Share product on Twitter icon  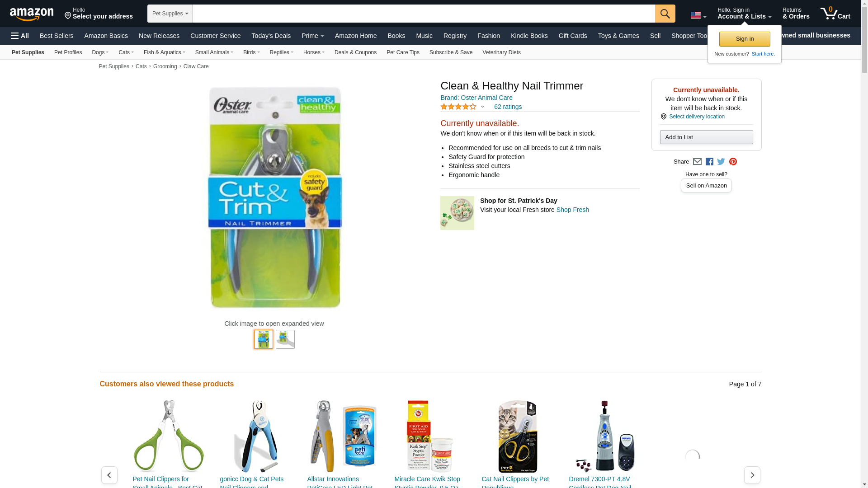click(x=721, y=162)
